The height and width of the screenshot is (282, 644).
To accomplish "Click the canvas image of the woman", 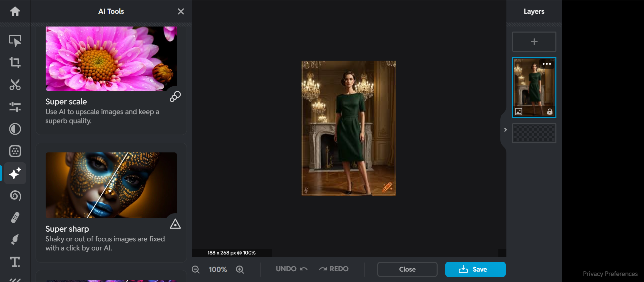I will click(349, 128).
